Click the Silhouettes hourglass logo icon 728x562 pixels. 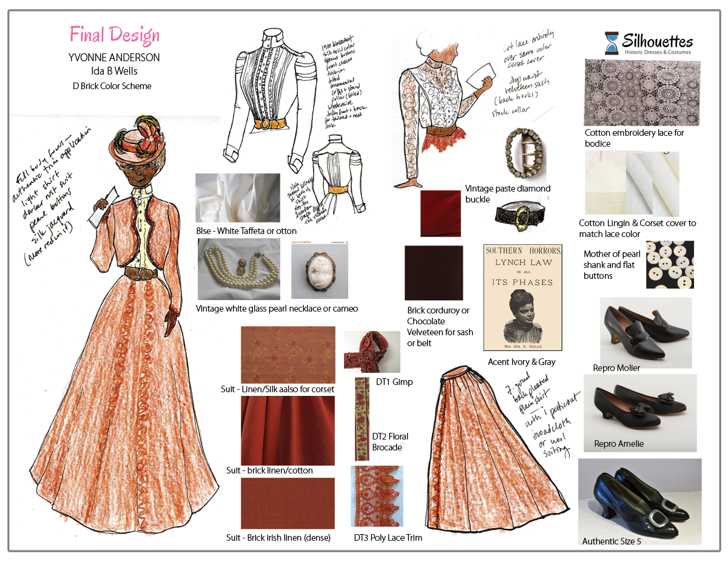[612, 43]
